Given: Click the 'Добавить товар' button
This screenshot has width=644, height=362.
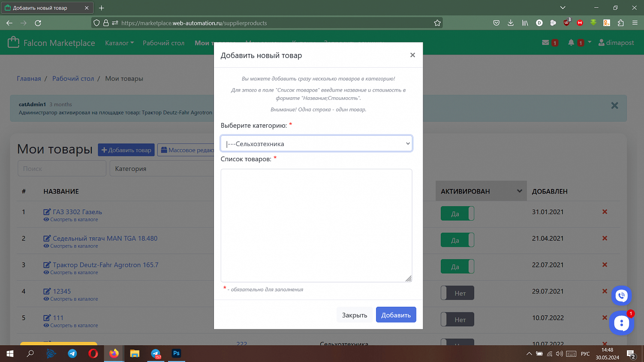Looking at the screenshot, I should pos(126,150).
